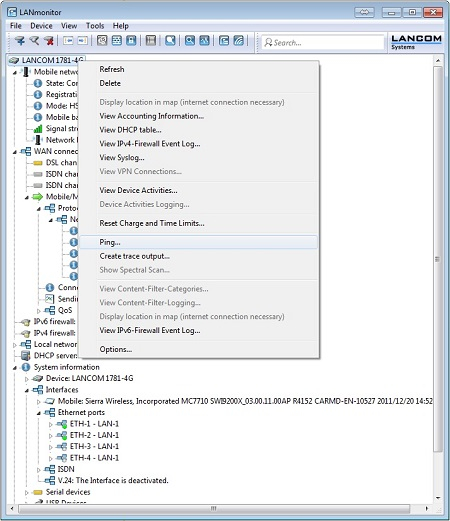Click the firewall brick wall toolbar icon
The height and width of the screenshot is (521, 450).
pyautogui.click(x=117, y=41)
